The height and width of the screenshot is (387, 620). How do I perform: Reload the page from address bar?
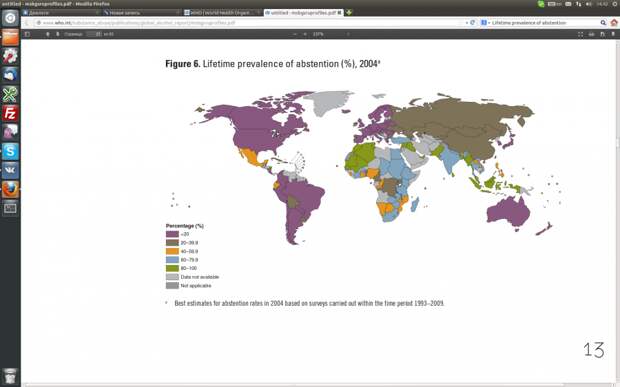472,23
